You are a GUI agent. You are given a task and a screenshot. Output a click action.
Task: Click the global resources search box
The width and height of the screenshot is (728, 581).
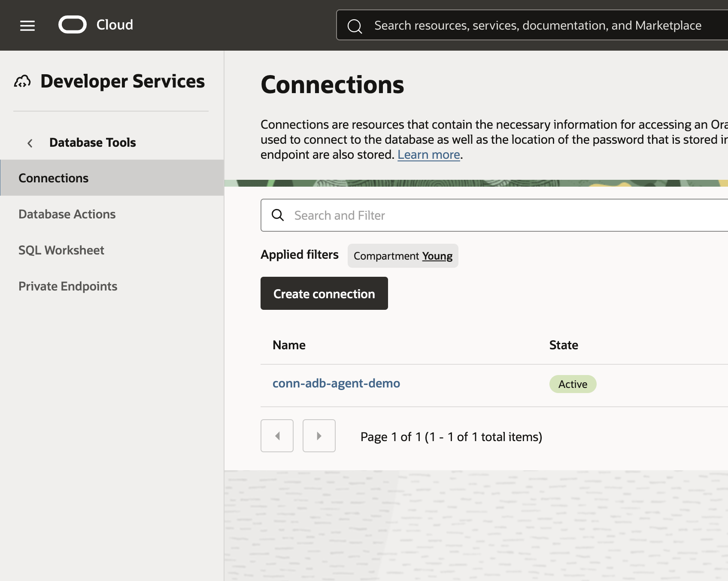(x=537, y=26)
